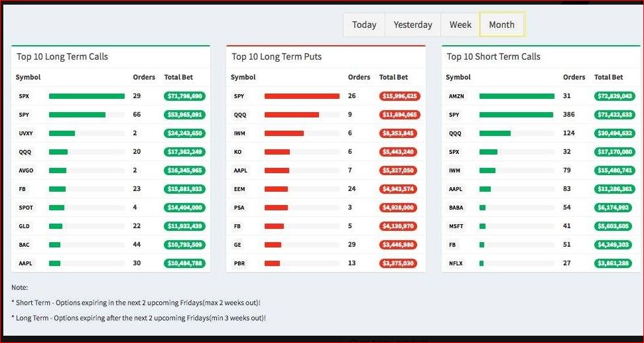Click Total Bet header in Long Term Puts

393,77
